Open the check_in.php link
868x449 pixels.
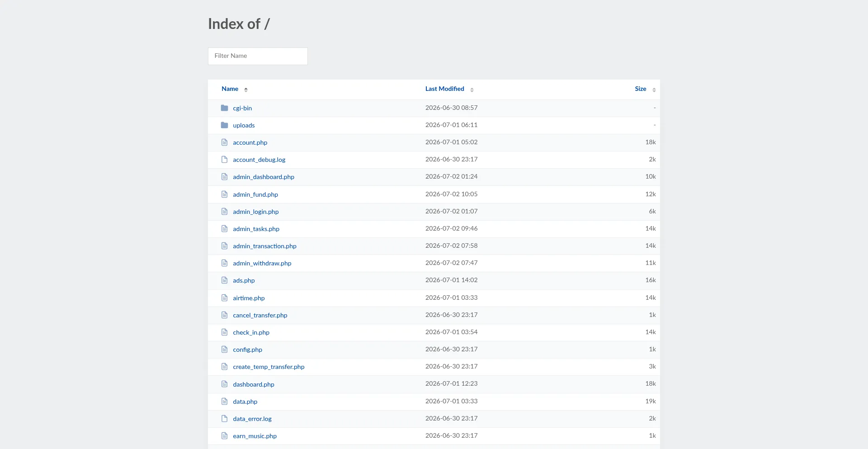click(251, 332)
